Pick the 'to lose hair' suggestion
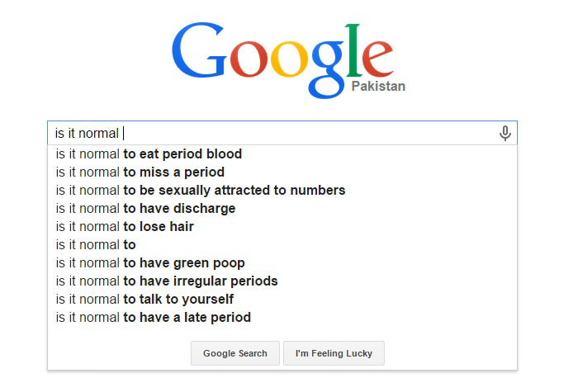Image resolution: width=578 pixels, height=392 pixels. point(282,227)
